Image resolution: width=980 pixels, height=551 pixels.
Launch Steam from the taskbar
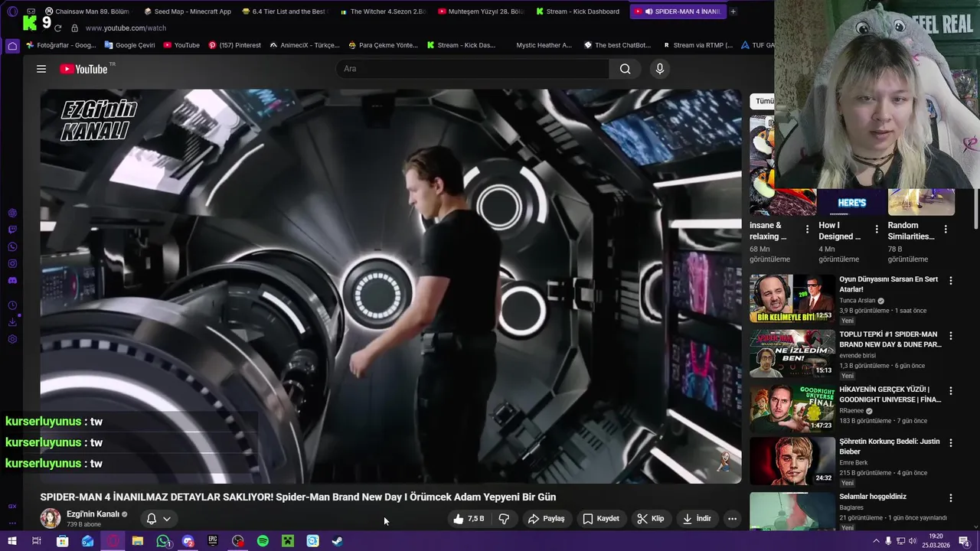click(337, 541)
